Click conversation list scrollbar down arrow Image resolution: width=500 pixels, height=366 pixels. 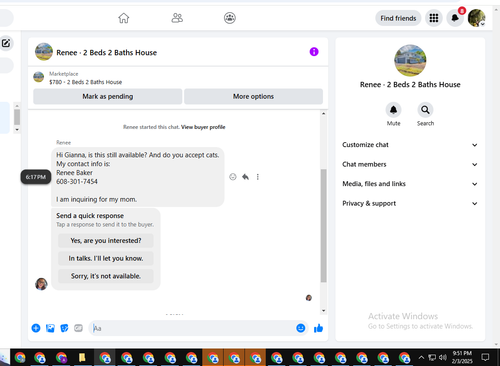point(17,130)
